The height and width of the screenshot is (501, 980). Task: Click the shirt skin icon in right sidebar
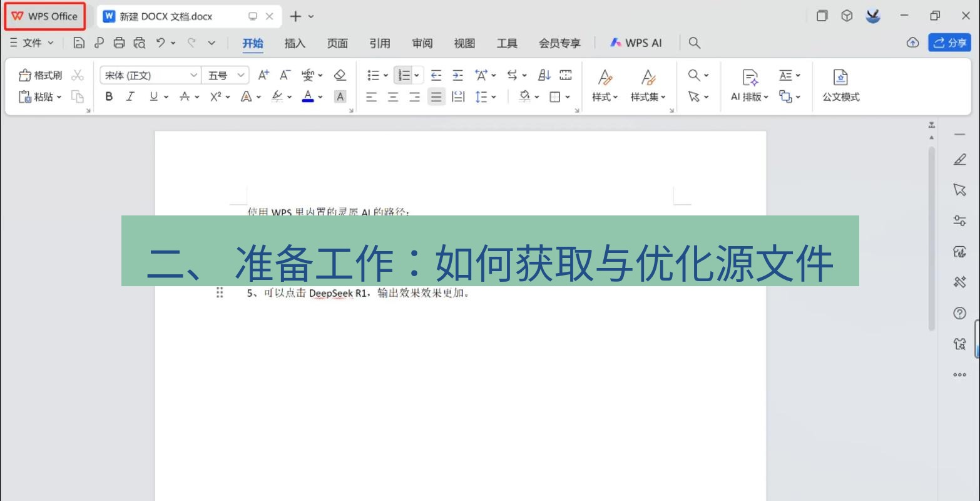click(x=959, y=344)
